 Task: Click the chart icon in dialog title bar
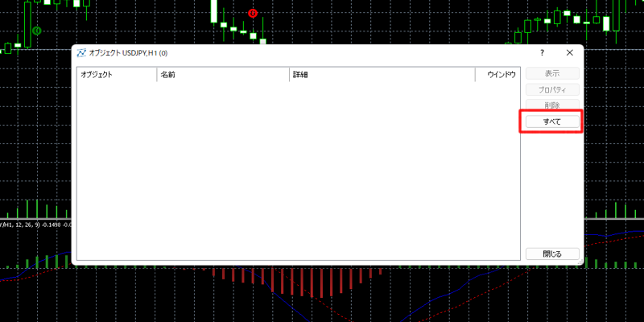81,53
